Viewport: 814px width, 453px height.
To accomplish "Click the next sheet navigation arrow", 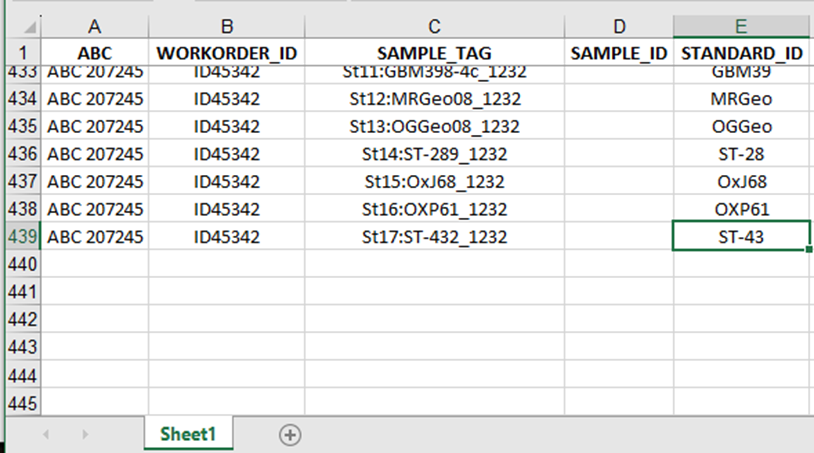I will tap(85, 434).
